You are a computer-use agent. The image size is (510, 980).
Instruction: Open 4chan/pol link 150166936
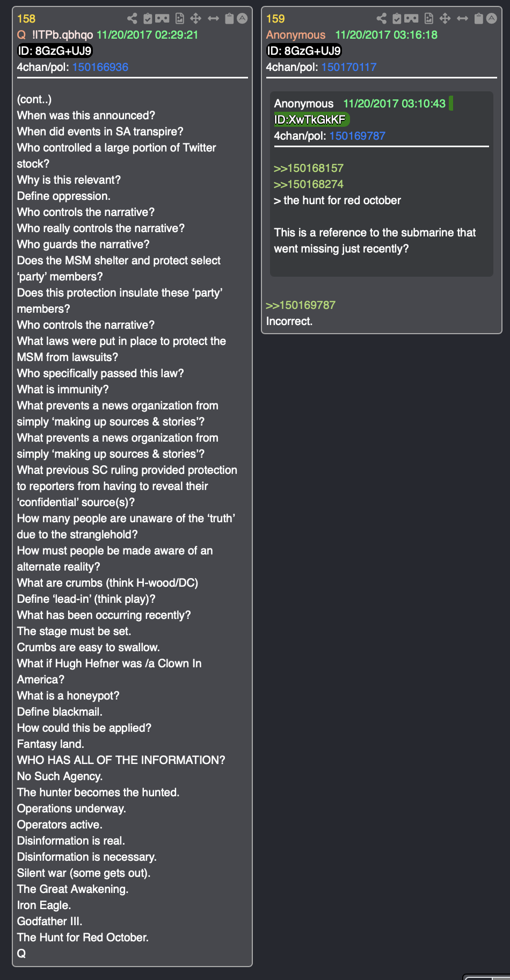click(x=100, y=67)
